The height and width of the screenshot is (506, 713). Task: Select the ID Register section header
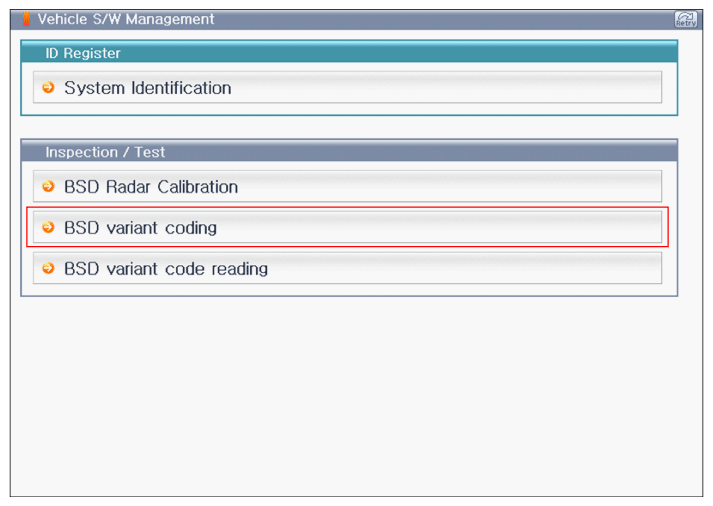pyautogui.click(x=83, y=53)
